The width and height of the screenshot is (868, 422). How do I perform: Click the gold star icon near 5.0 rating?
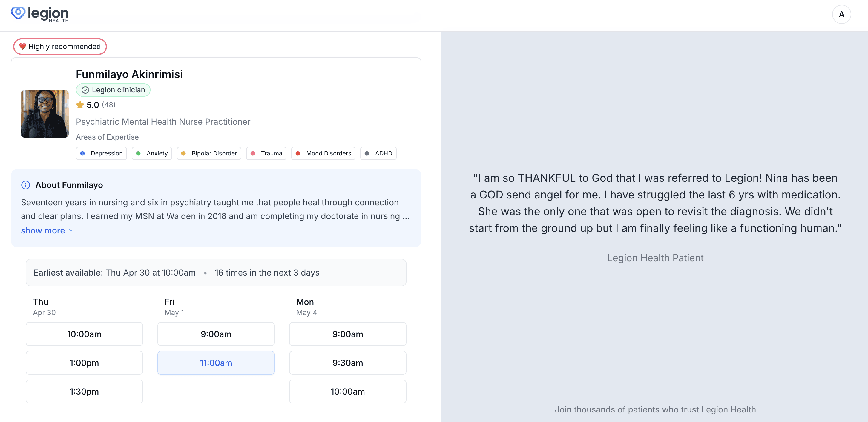coord(80,105)
